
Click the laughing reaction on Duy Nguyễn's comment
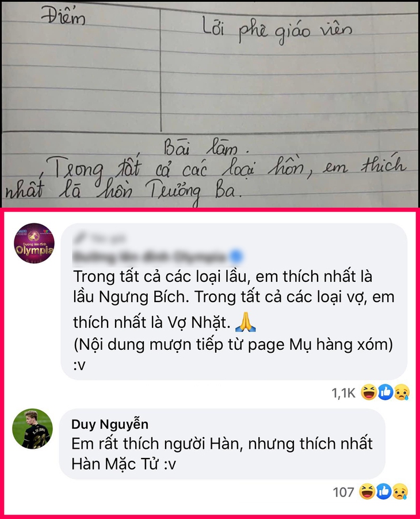point(368,491)
